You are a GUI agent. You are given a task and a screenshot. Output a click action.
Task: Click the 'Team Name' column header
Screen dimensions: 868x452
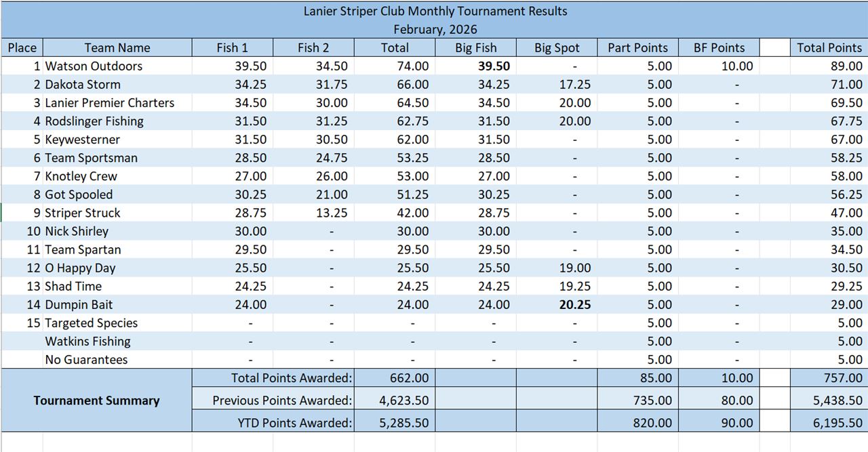coord(117,48)
